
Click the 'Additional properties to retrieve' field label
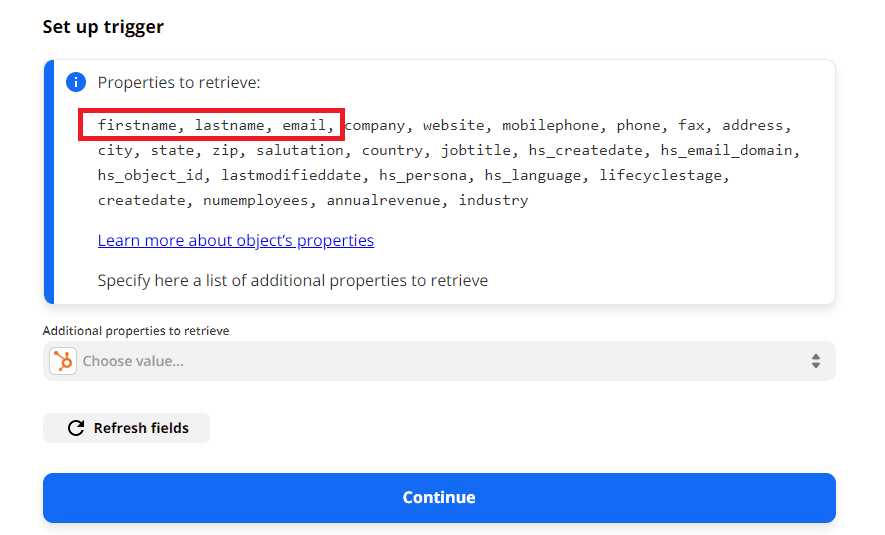point(135,331)
